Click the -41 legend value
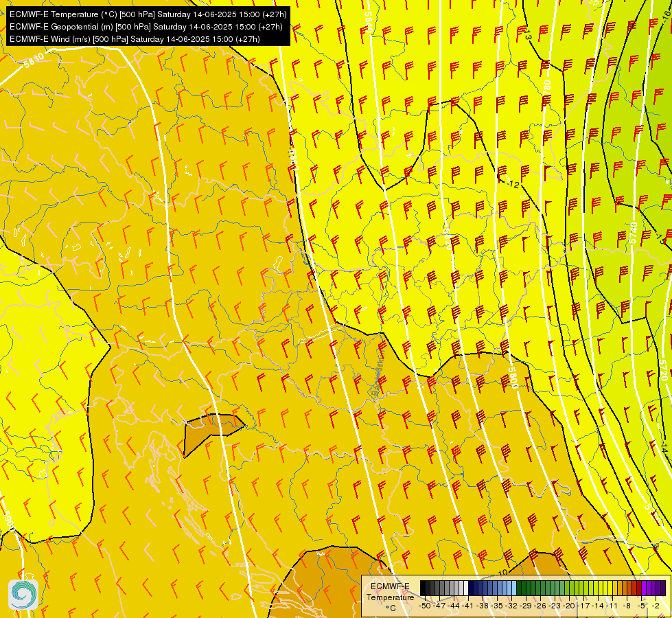Viewport: 672px width, 618px height. coord(468,606)
